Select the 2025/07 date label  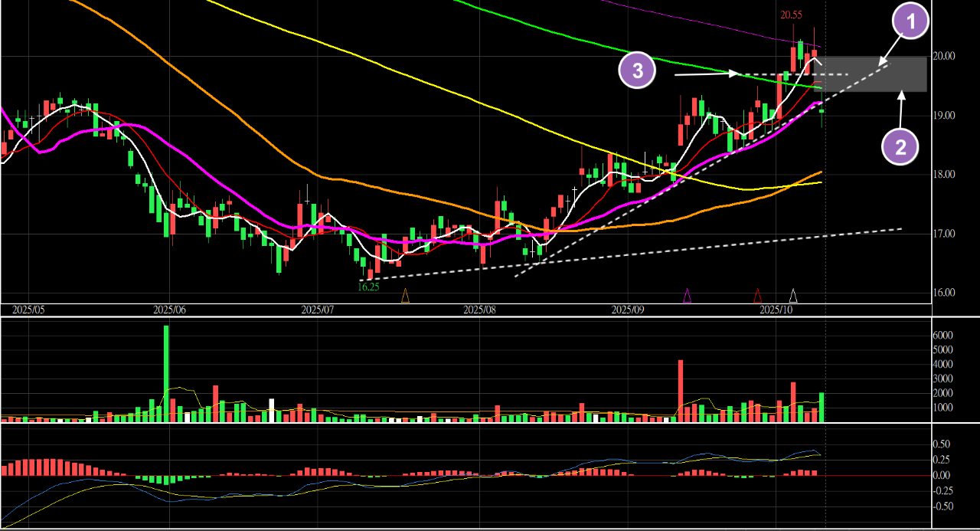[x=318, y=310]
